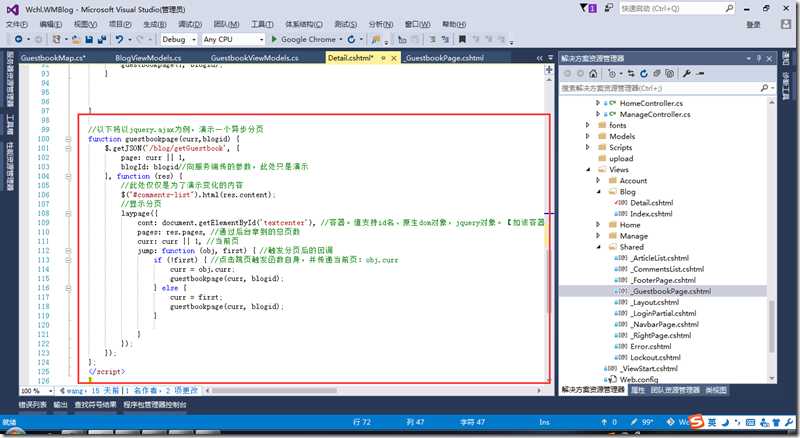The image size is (800, 438).
Task: Open the 100 % zoom dropdown
Action: pyautogui.click(x=50, y=391)
